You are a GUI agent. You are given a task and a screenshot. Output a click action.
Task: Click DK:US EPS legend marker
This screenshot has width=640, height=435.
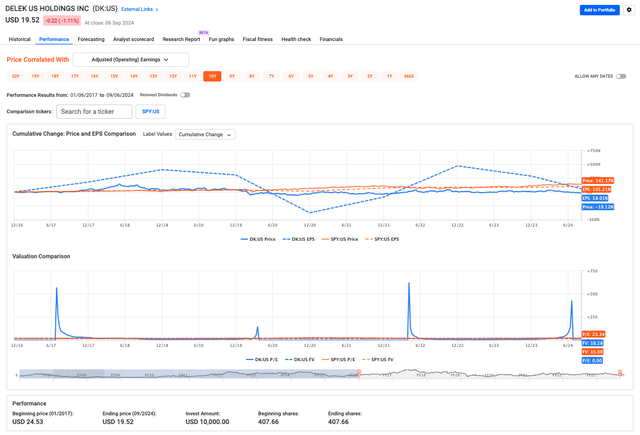pyautogui.click(x=287, y=239)
